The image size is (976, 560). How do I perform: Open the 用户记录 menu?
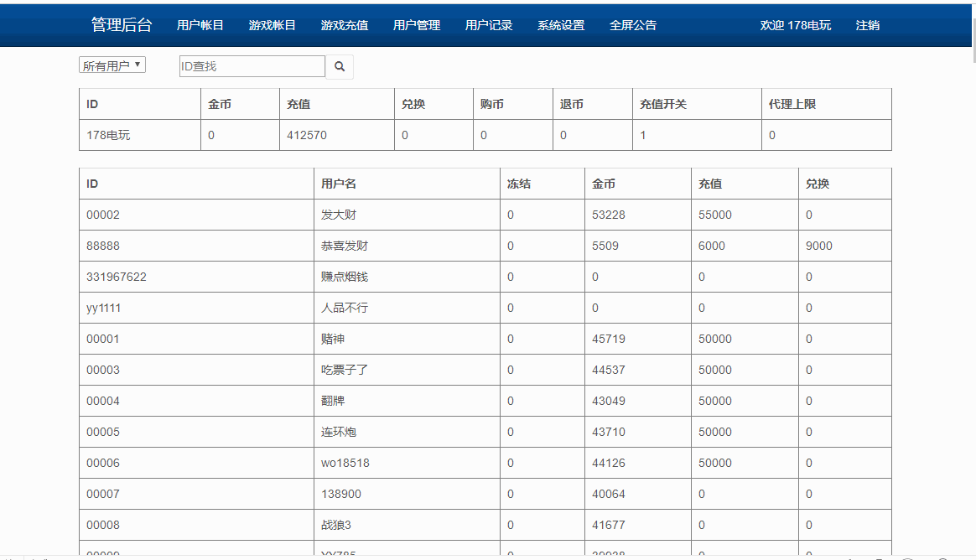(488, 25)
